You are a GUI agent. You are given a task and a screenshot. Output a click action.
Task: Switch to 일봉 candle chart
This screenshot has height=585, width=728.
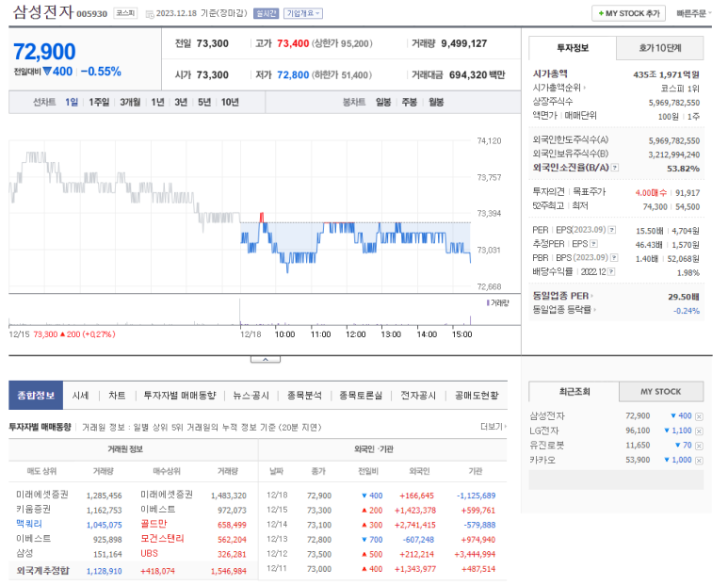tap(383, 102)
